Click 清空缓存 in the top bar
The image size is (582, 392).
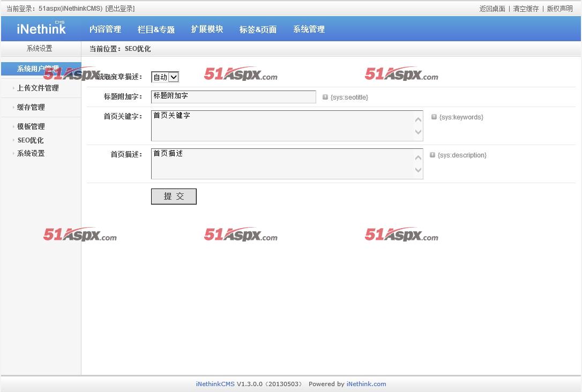526,9
